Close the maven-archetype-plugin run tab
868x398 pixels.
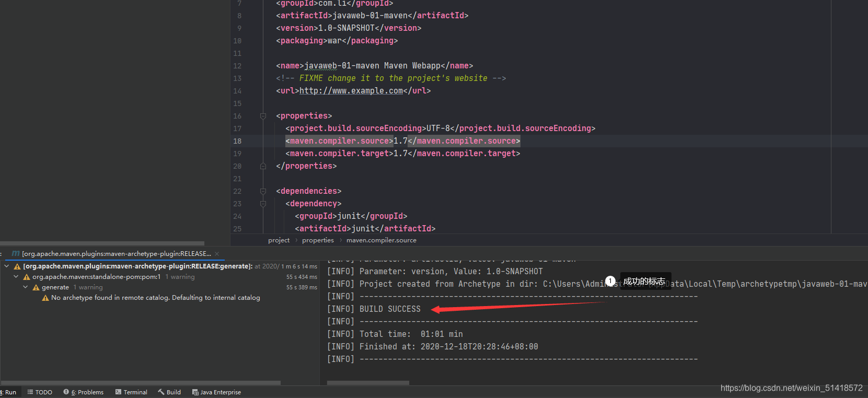point(217,254)
